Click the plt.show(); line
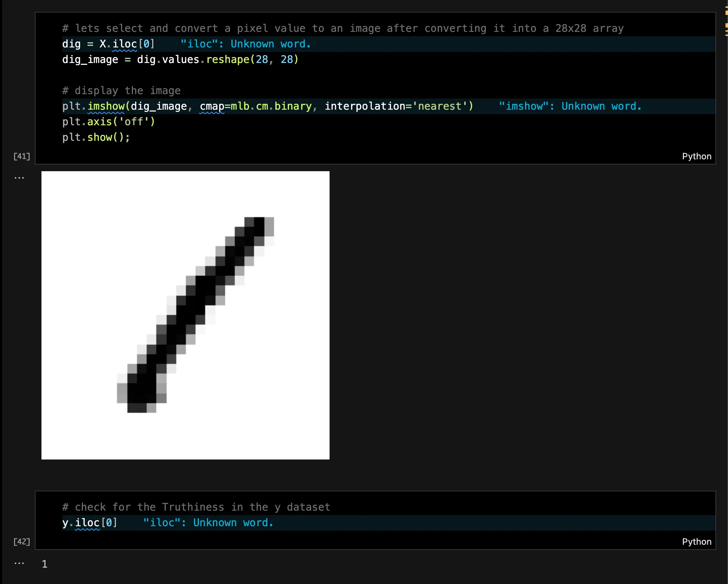 96,137
